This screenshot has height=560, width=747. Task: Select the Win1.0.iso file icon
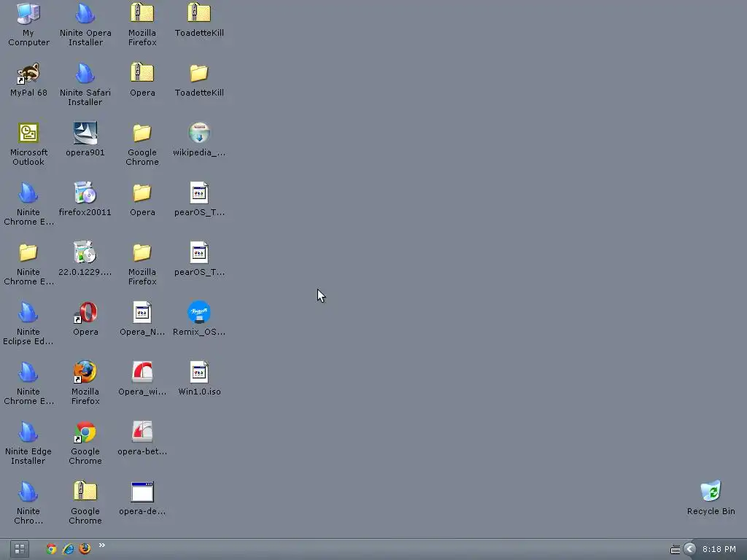(x=199, y=373)
